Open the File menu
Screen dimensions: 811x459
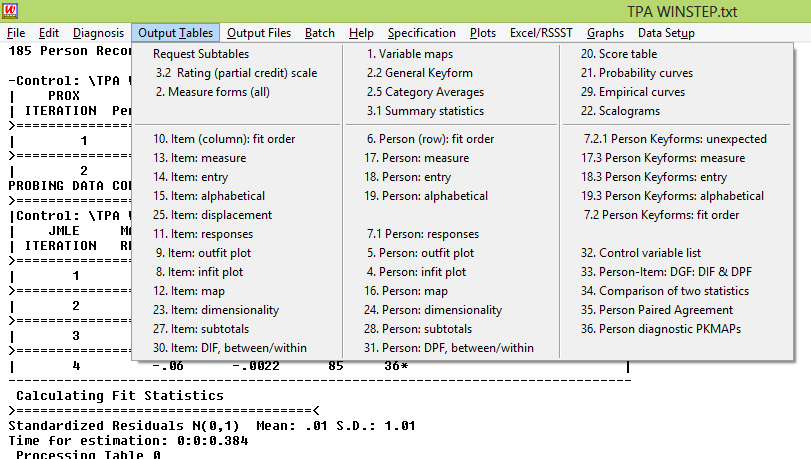(16, 33)
